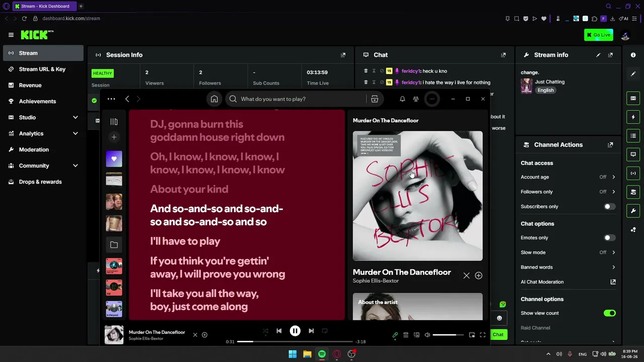Open the Spotify three-dots menu

[x=111, y=99]
